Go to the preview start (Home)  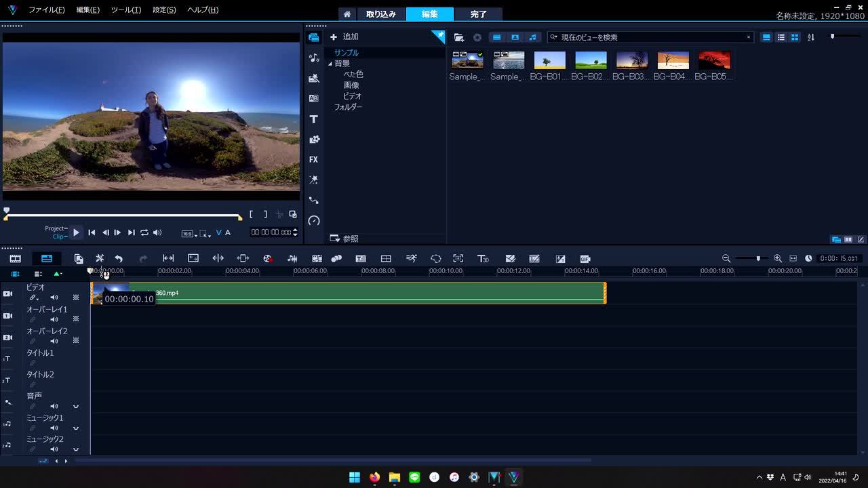tap(92, 232)
